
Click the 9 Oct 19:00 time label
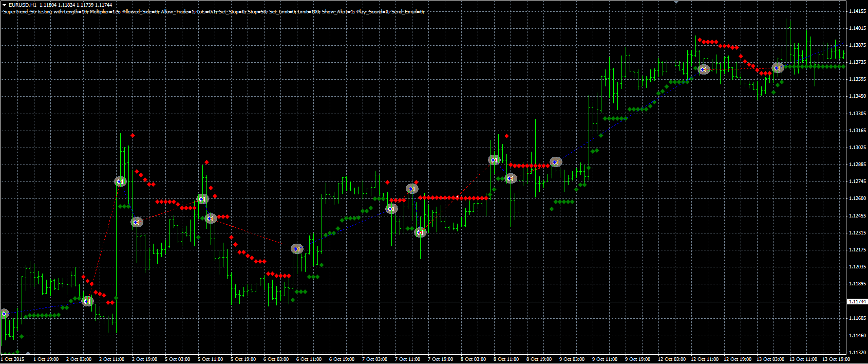tap(638, 359)
